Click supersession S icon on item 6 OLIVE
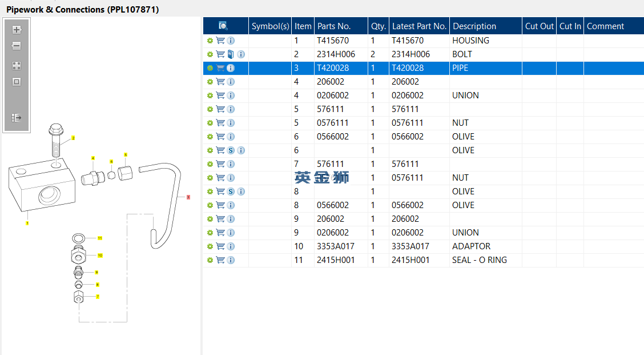Screen dimensions: 644x355 pos(231,150)
